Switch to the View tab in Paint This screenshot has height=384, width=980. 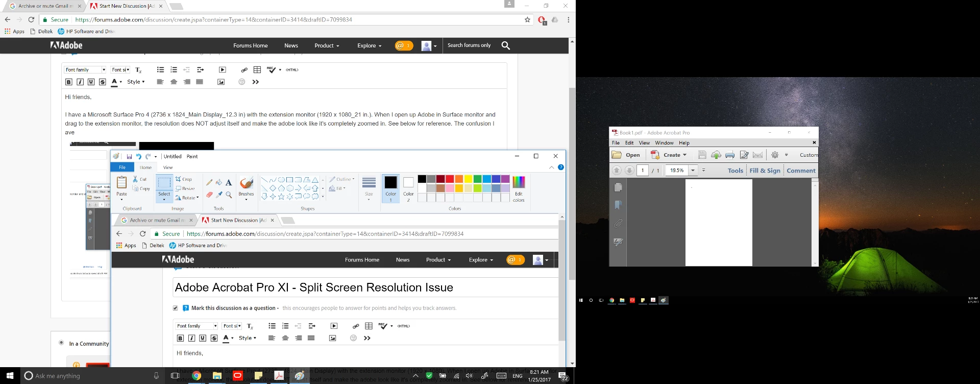pyautogui.click(x=168, y=167)
